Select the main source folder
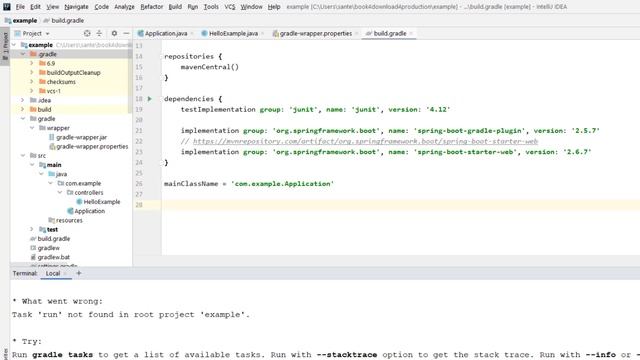Image resolution: width=640 pixels, height=360 pixels. pos(50,165)
